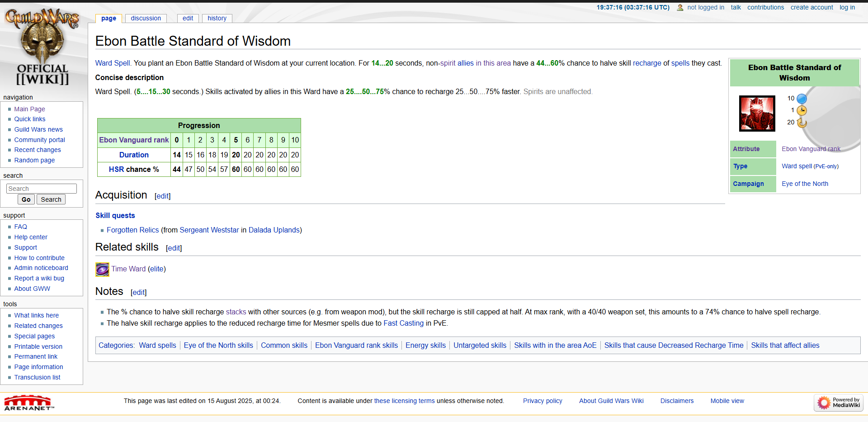Screen dimensions: 868x422
Task: Open the history tab
Action: pos(217,19)
